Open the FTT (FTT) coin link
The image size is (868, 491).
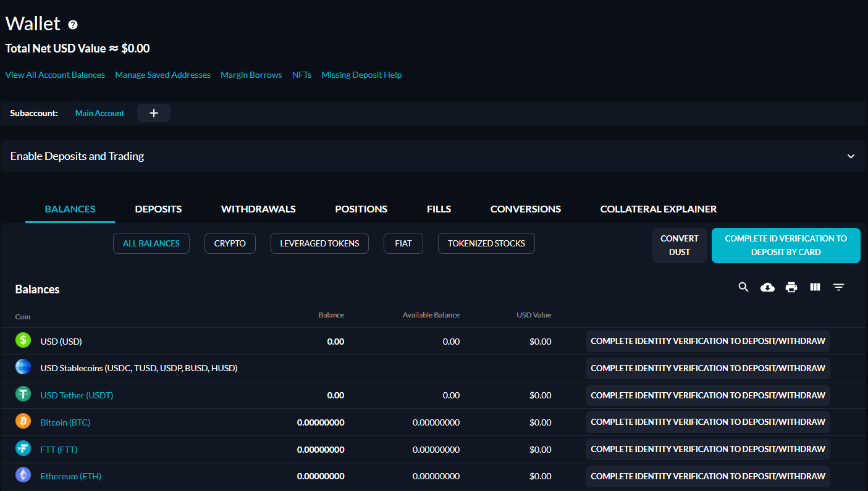pos(59,450)
